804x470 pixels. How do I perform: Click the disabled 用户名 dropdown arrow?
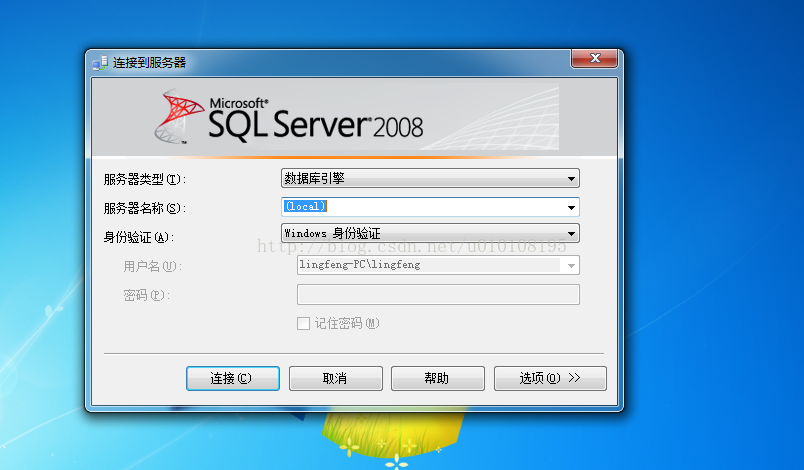(571, 265)
